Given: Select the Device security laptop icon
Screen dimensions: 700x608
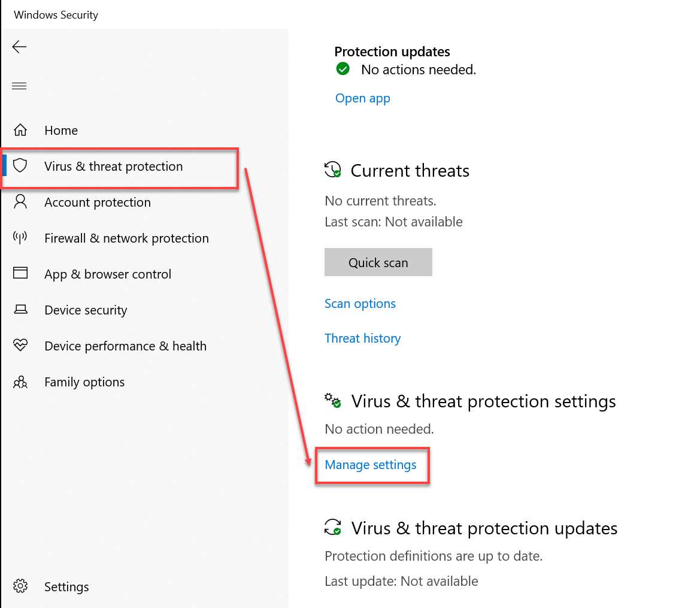Looking at the screenshot, I should click(20, 310).
